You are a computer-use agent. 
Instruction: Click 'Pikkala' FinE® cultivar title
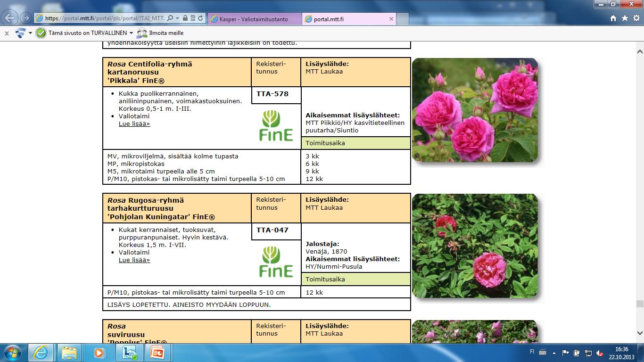click(x=136, y=81)
